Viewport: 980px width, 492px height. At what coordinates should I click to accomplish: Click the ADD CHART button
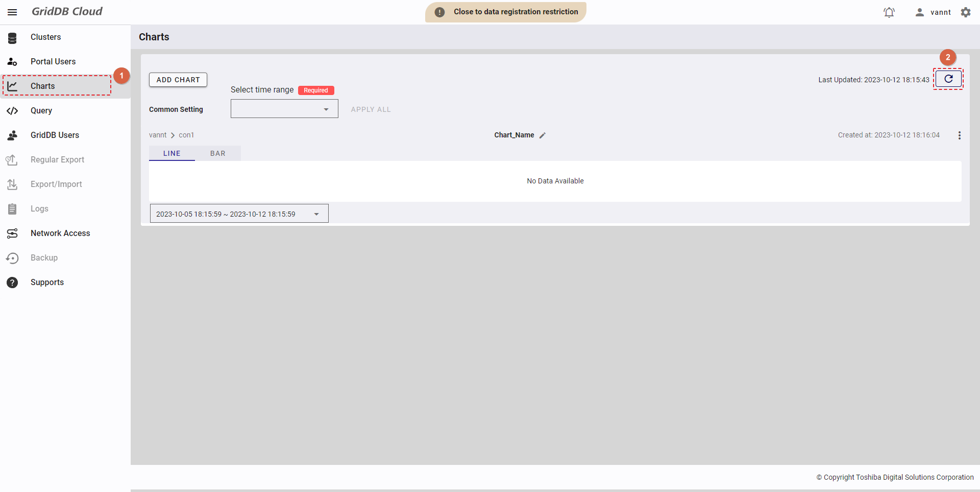coord(178,80)
